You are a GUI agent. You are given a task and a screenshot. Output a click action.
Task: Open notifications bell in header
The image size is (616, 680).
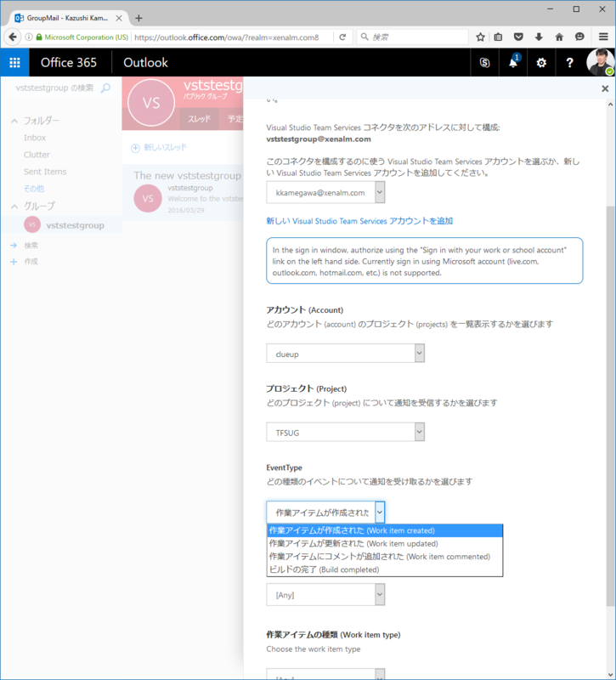(513, 63)
